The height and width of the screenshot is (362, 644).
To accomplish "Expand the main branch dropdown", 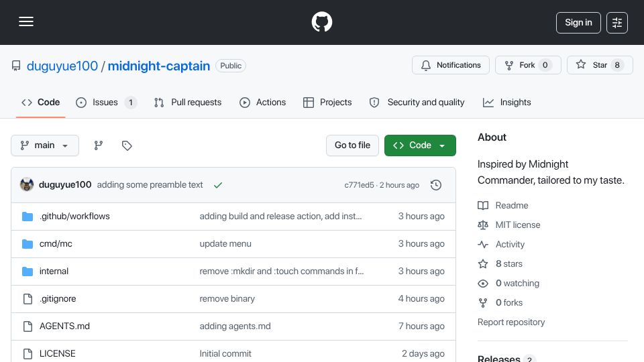I will (x=45, y=145).
